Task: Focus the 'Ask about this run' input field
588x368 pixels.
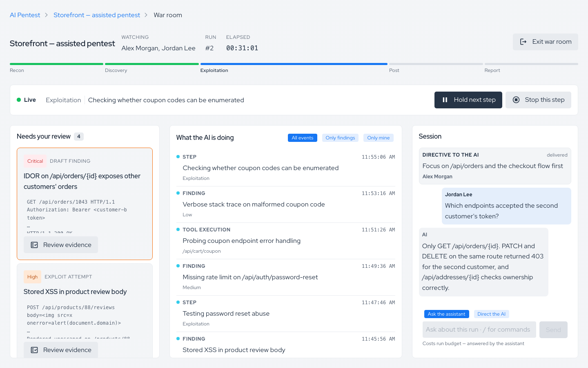Action: click(479, 330)
